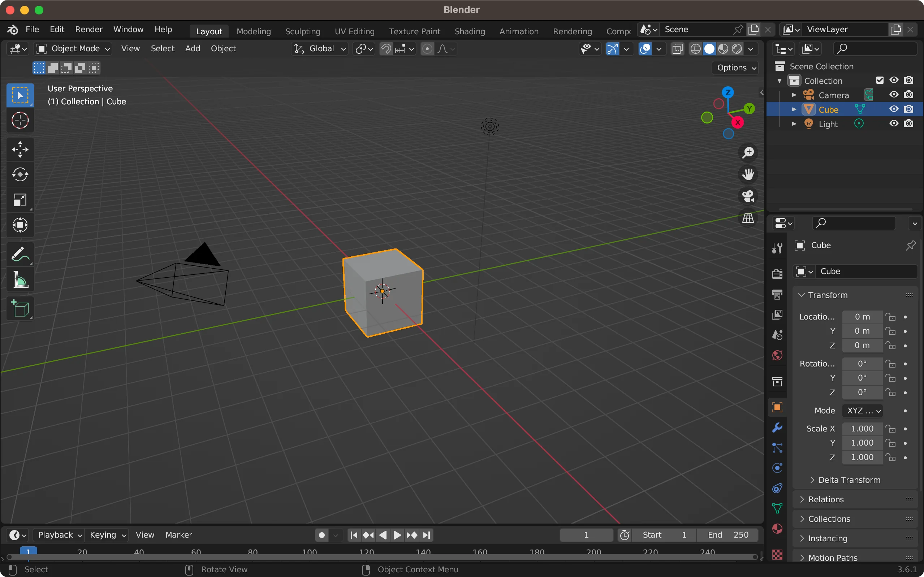Hide the Light object in viewport
The image size is (924, 577).
[894, 123]
